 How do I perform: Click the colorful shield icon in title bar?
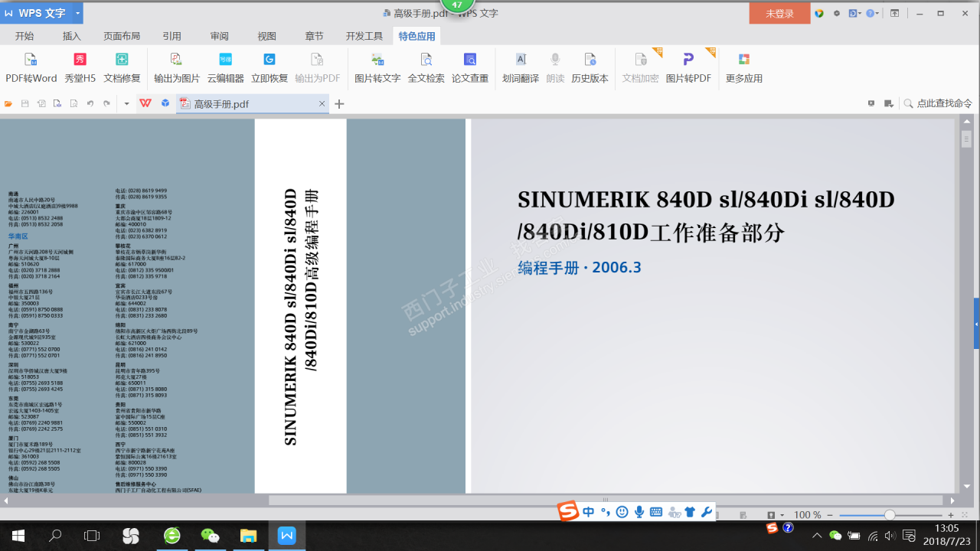click(x=819, y=13)
